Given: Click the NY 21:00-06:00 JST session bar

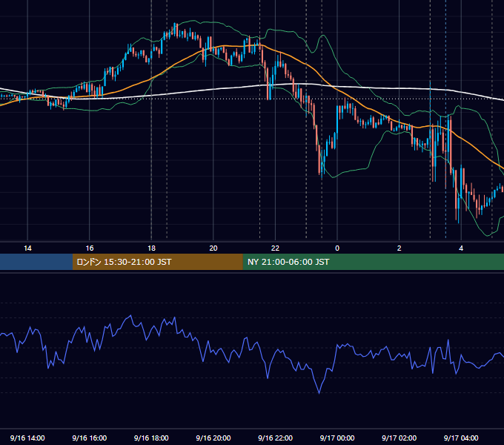Looking at the screenshot, I should pos(373,262).
